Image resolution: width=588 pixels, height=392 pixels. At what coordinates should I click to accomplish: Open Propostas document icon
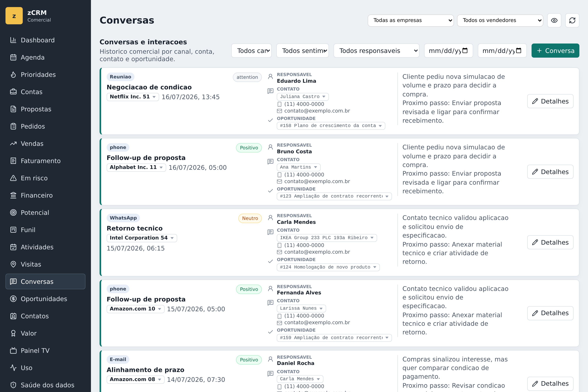[13, 109]
